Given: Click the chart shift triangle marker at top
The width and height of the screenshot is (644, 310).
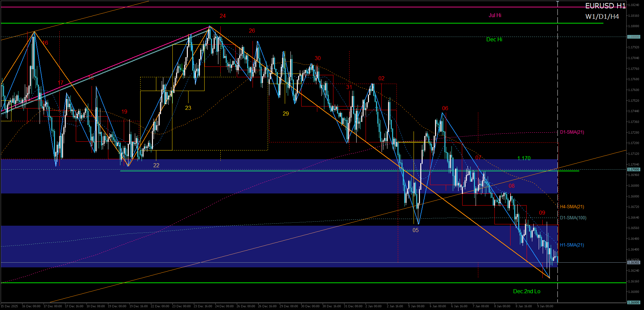Looking at the screenshot, I should 557,2.
